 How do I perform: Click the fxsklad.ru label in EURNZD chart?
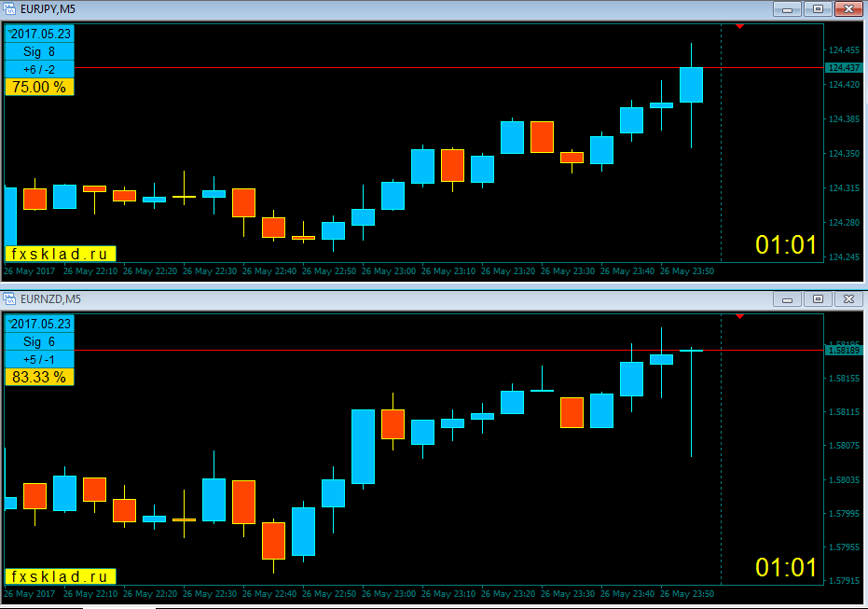pos(61,576)
